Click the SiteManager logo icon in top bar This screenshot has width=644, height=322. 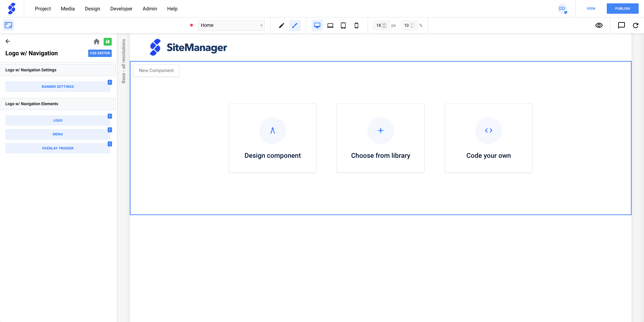[12, 8]
